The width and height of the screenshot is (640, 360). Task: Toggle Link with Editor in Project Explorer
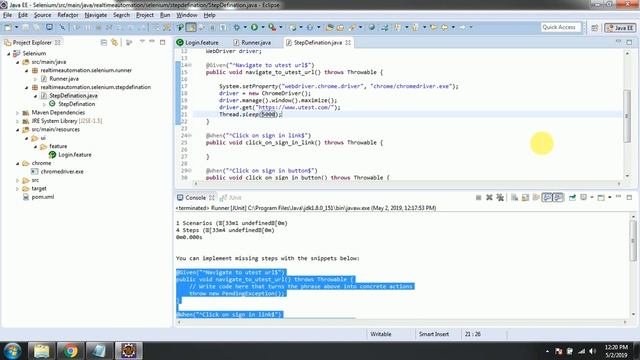(114, 42)
